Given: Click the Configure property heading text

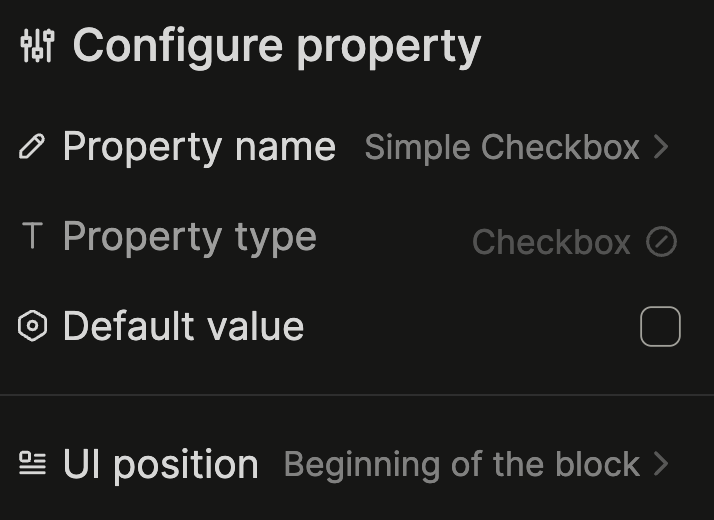Looking at the screenshot, I should (x=277, y=46).
